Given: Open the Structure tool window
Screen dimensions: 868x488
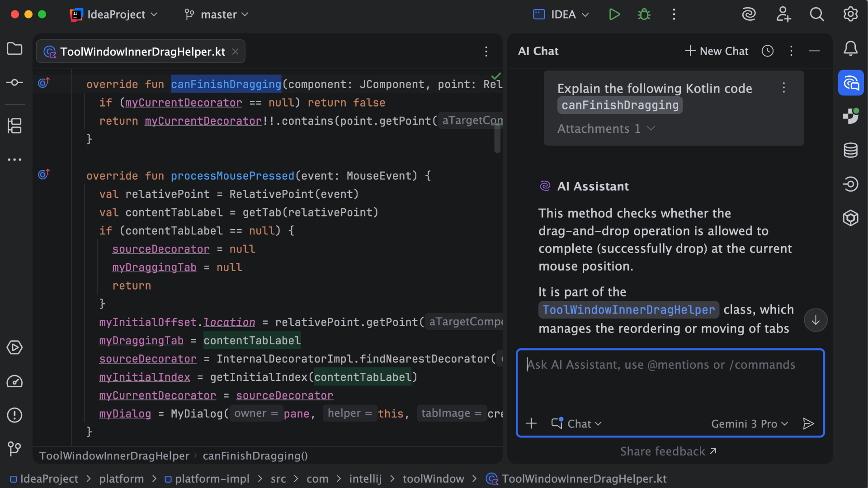Looking at the screenshot, I should (14, 127).
